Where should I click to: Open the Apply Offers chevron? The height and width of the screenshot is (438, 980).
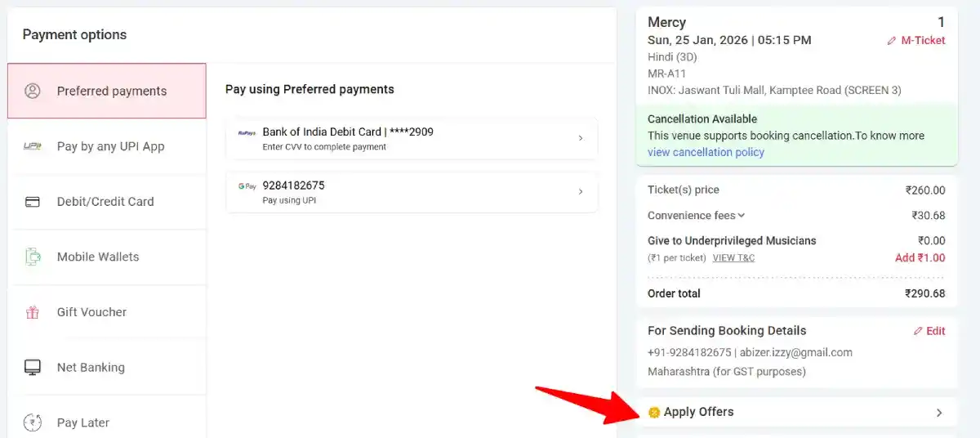pos(939,413)
